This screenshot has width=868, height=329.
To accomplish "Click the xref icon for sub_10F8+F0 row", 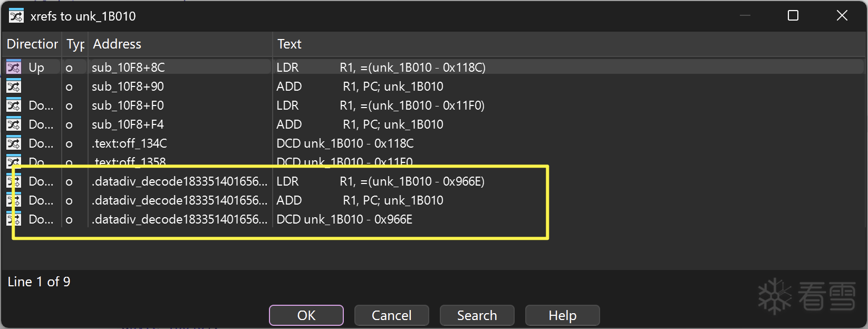I will coord(14,105).
